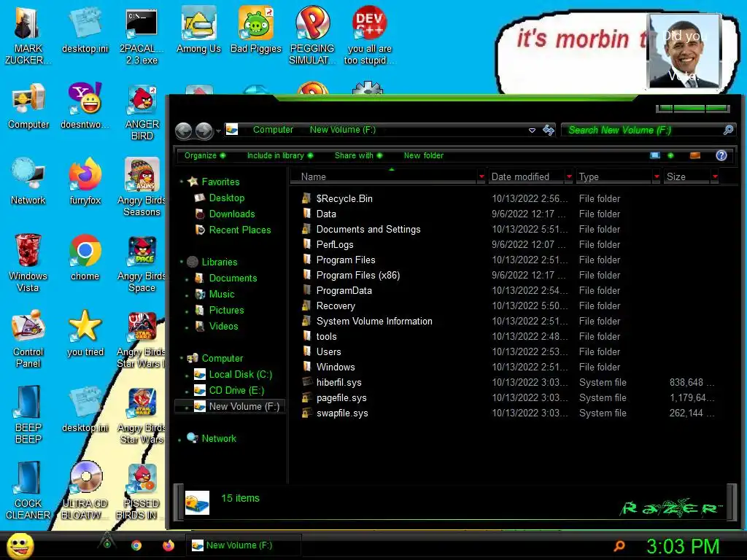The image size is (747, 560).
Task: Select the 2PACAL 2.3.exe desktop shortcut
Action: pos(142,34)
